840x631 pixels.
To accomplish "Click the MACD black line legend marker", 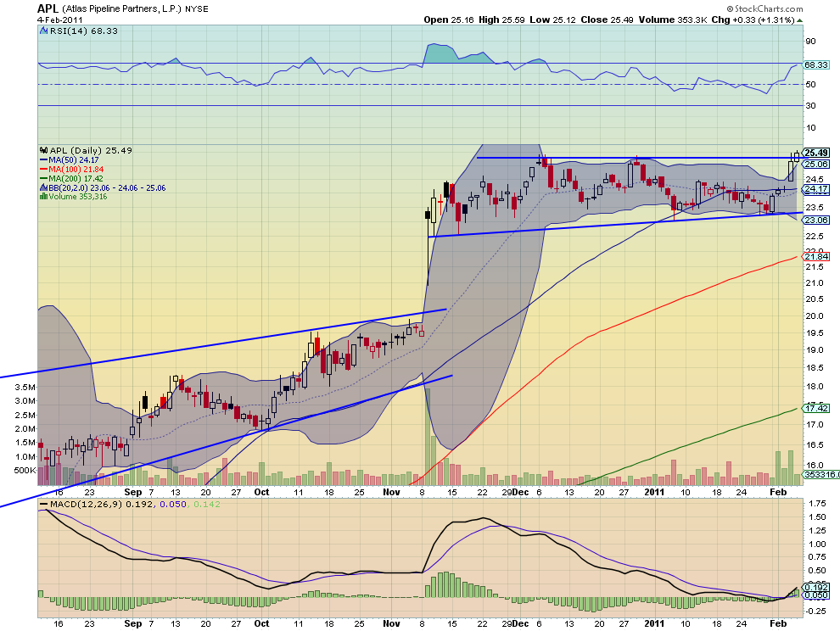I will click(x=44, y=505).
